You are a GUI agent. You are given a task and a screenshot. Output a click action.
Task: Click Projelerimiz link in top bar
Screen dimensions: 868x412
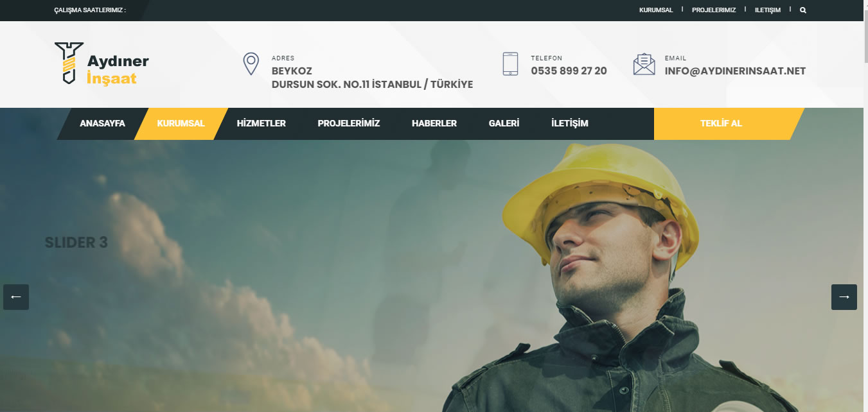(x=713, y=10)
